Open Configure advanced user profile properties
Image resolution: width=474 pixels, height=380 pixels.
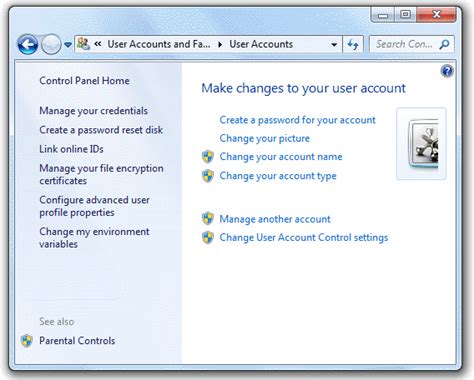pyautogui.click(x=94, y=206)
